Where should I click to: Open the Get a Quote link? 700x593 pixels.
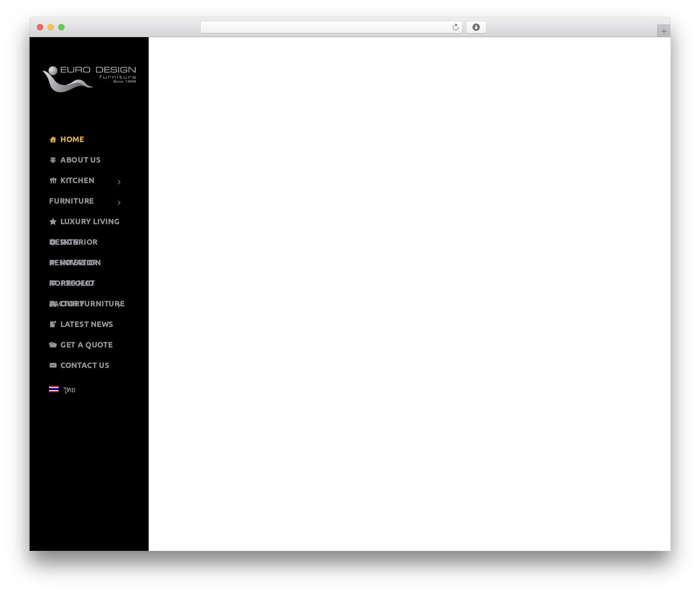coord(86,345)
